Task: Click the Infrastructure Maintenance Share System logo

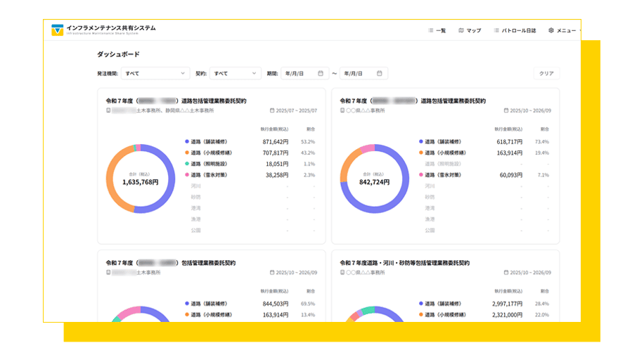Action: coord(103,30)
